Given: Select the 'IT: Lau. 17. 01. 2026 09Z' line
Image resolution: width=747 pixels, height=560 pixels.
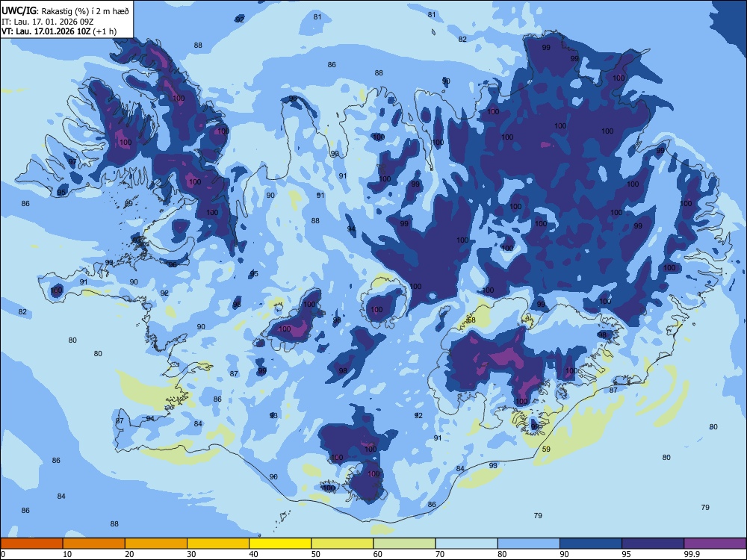Looking at the screenshot, I should [x=47, y=22].
